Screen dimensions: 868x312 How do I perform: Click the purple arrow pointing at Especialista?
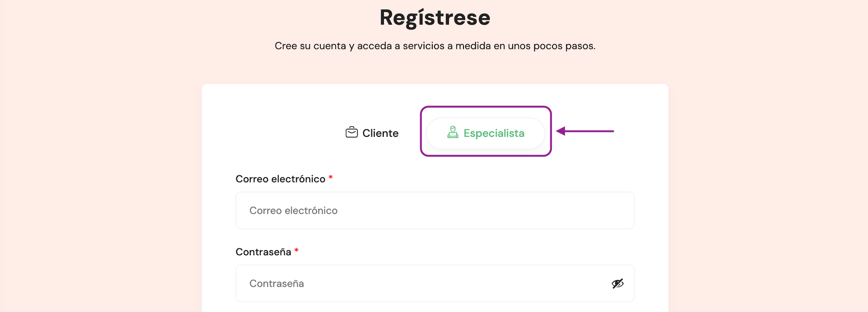(585, 131)
